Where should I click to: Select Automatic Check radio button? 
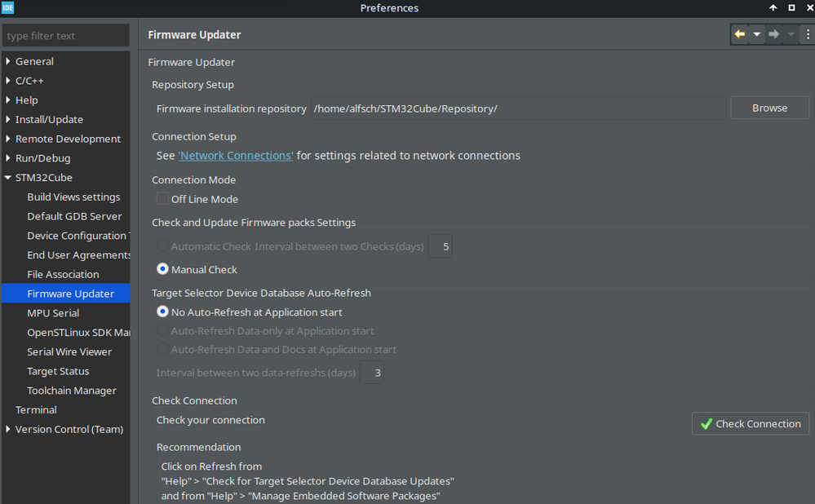click(x=162, y=245)
